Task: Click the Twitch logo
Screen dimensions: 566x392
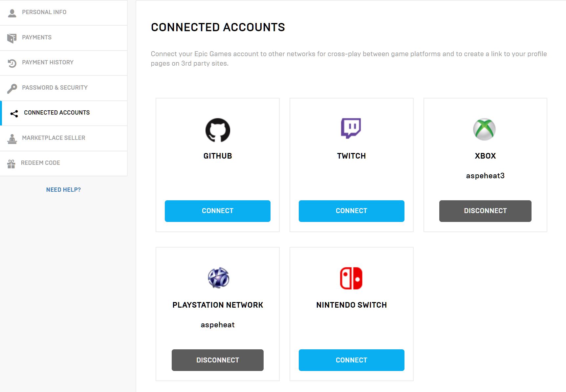Action: click(x=351, y=128)
